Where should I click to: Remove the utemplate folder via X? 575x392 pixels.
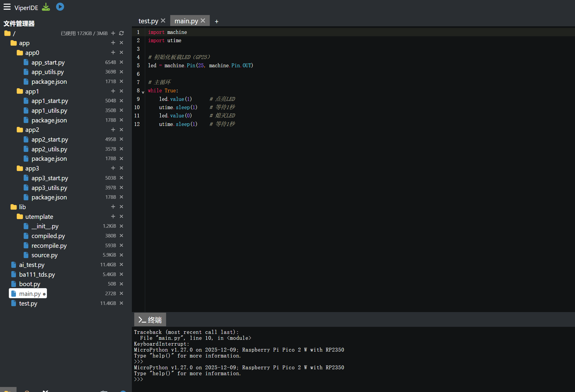(121, 216)
